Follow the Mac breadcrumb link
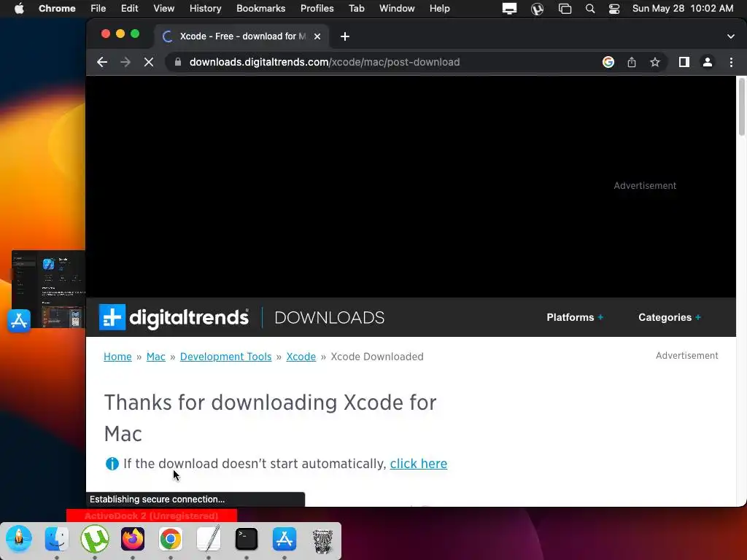 [156, 357]
